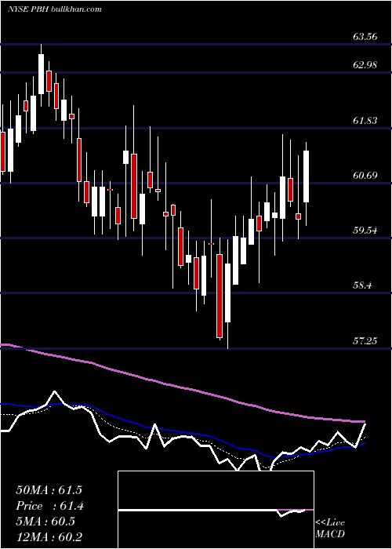Click the 62.98 price level label
392x549 pixels.
[365, 65]
